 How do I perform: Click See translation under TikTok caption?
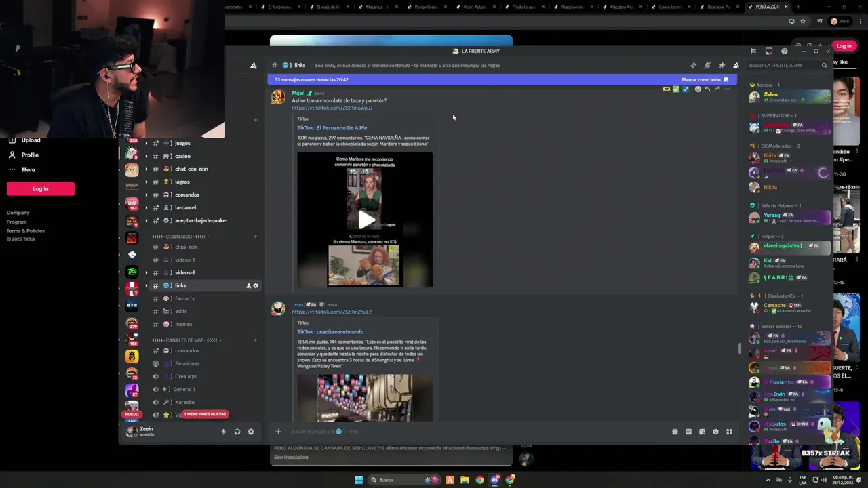click(291, 457)
